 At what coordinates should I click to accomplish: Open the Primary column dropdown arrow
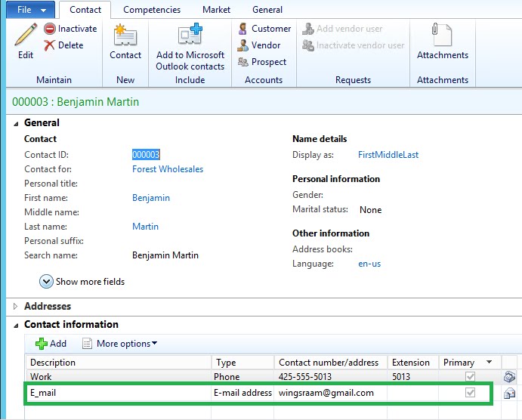point(489,362)
